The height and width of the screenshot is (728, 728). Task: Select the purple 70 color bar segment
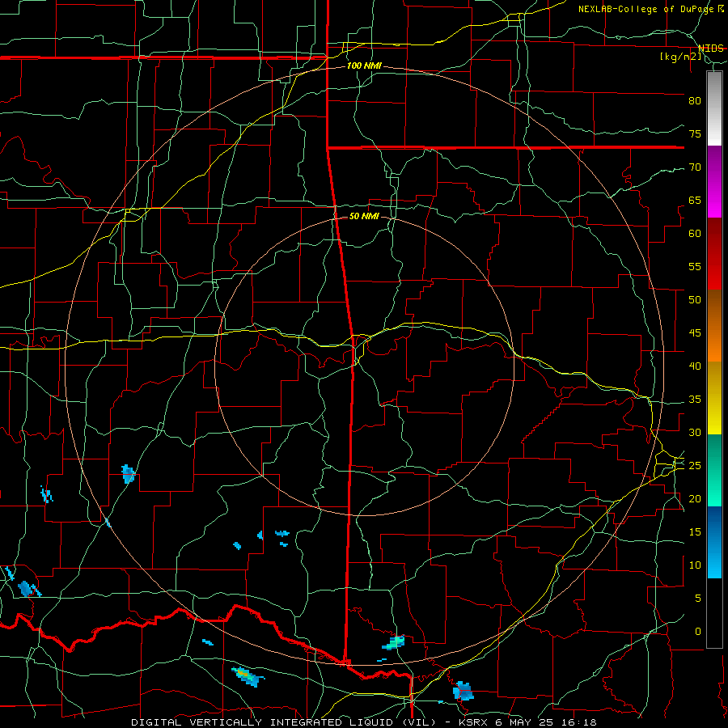(714, 165)
